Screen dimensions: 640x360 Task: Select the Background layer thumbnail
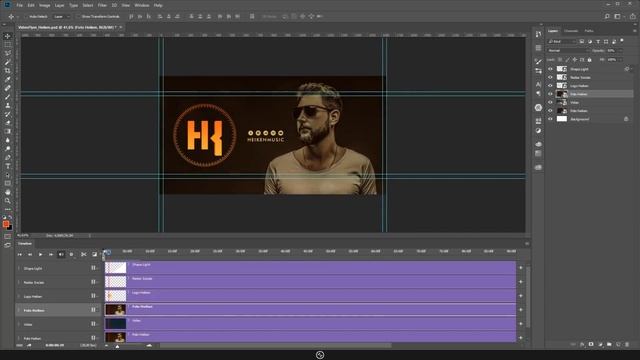point(562,119)
